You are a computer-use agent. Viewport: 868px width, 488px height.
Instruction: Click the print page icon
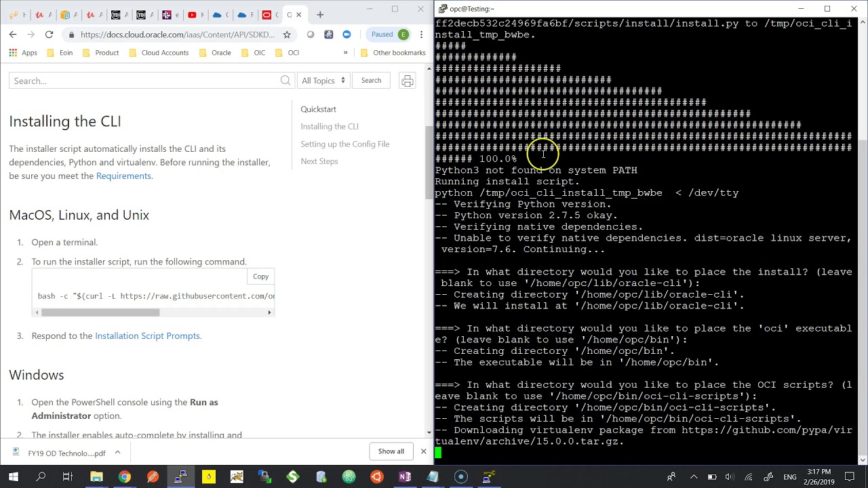click(408, 81)
